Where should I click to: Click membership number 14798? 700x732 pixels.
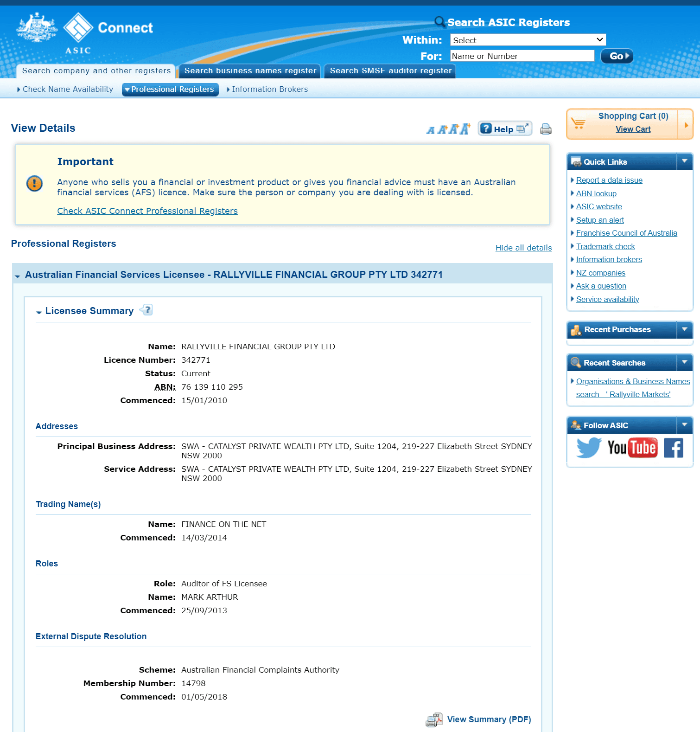[193, 683]
